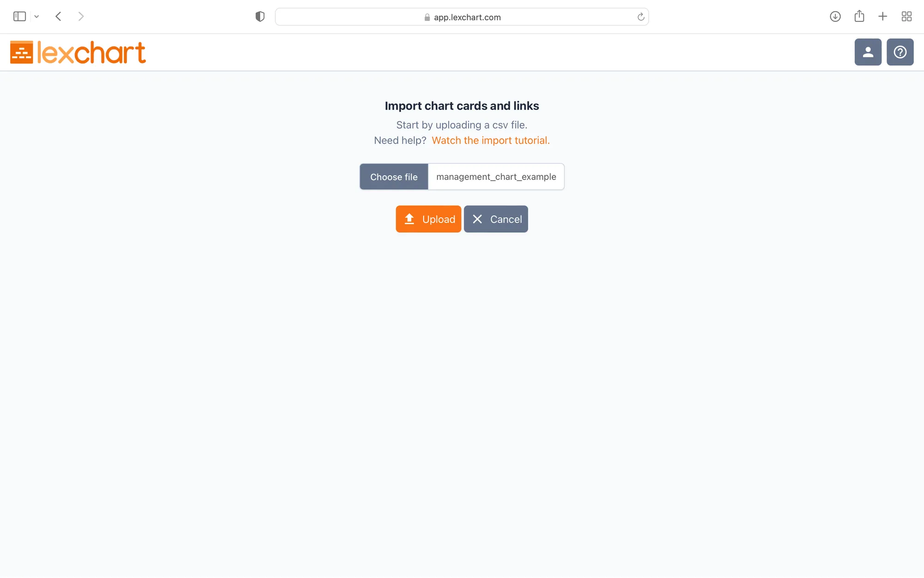The image size is (924, 578).
Task: Click the shield privacy icon in address bar
Action: point(260,17)
